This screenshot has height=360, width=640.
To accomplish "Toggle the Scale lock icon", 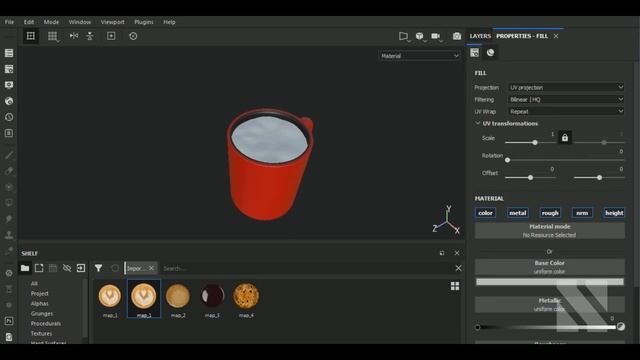I will click(564, 138).
